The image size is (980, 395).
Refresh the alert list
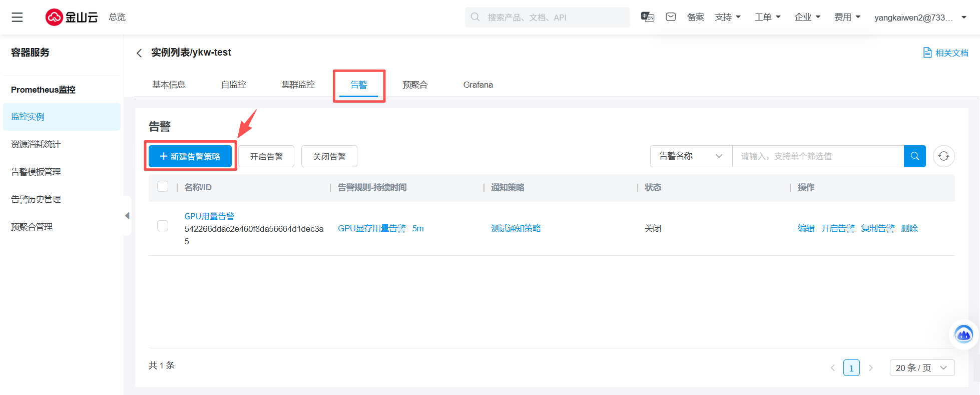point(943,156)
